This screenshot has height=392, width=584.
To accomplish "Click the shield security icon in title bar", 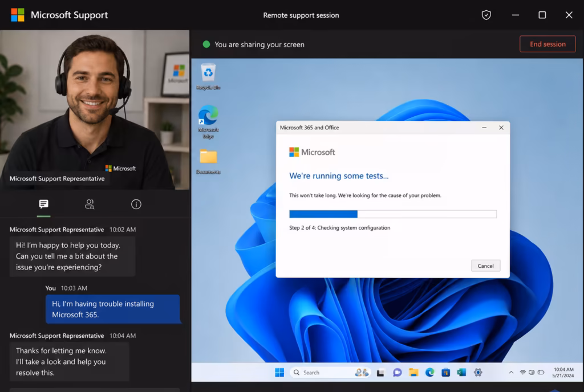I will [486, 15].
